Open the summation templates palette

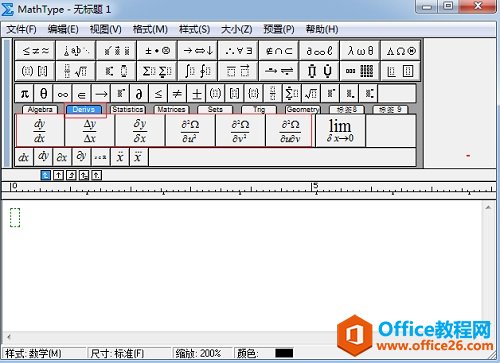tap(157, 71)
